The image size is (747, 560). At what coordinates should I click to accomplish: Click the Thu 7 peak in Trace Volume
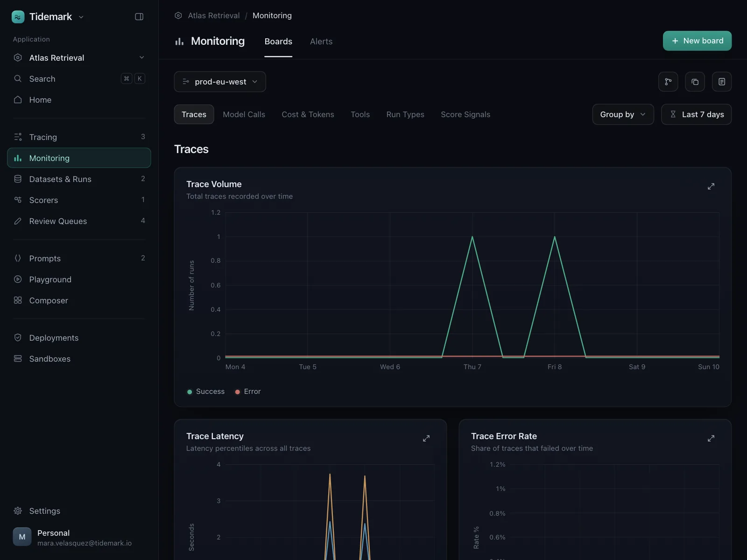472,237
